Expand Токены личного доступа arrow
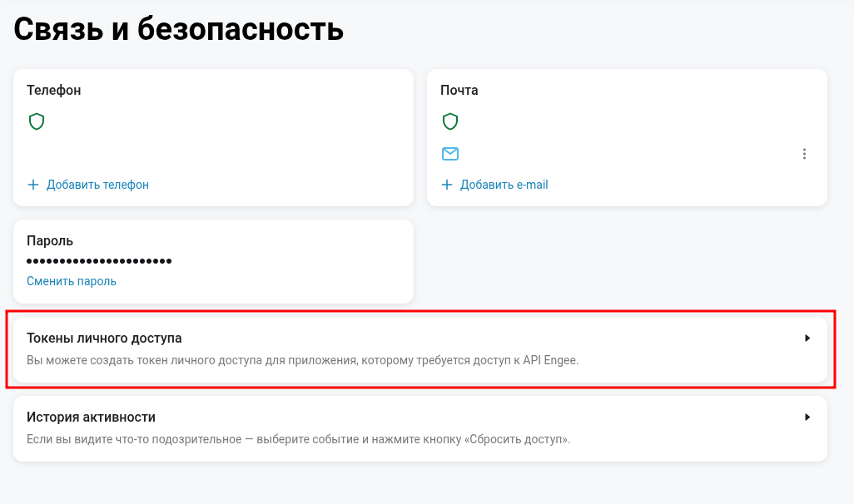Viewport: 854px width, 504px height. (x=807, y=338)
